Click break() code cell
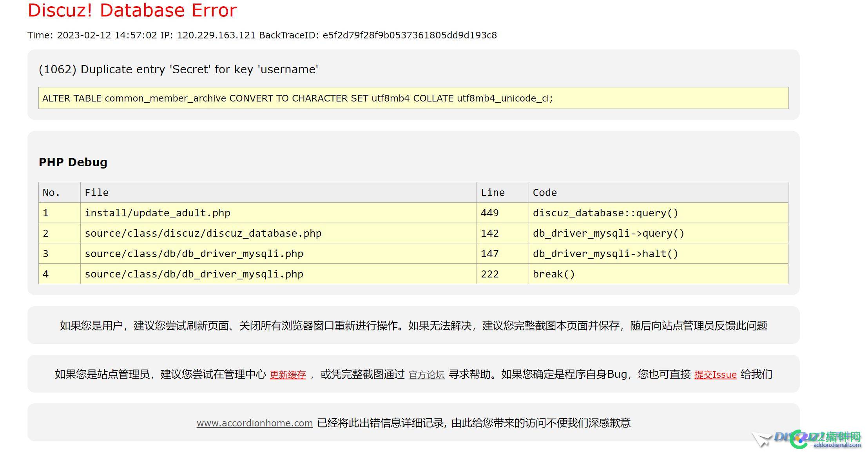This screenshot has height=455, width=868. [x=658, y=274]
